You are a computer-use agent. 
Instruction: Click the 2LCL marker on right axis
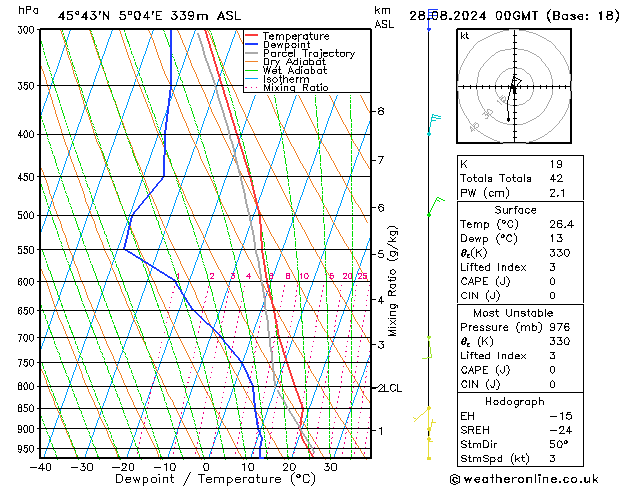point(388,388)
